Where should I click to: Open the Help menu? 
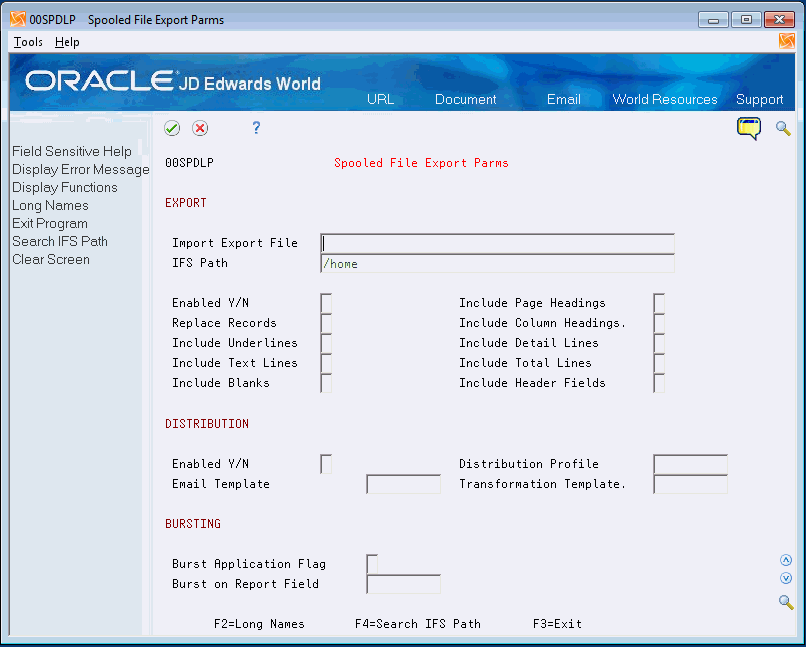(x=67, y=42)
